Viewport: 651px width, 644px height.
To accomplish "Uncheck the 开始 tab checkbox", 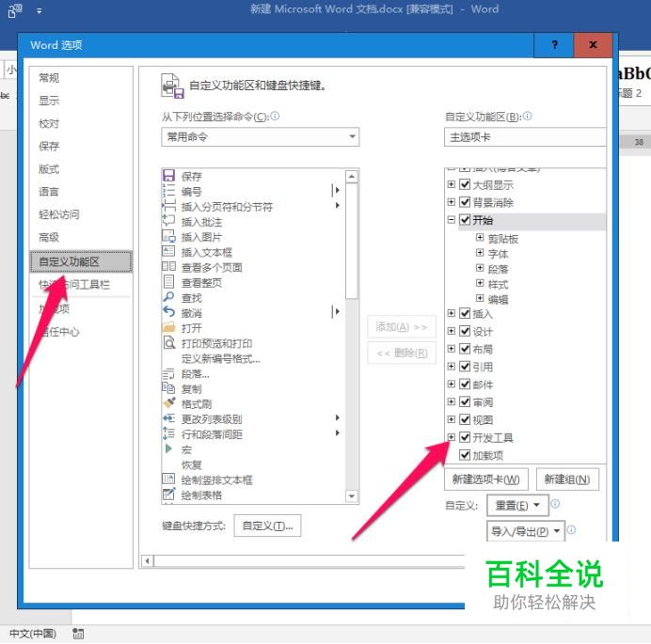I will pos(465,220).
